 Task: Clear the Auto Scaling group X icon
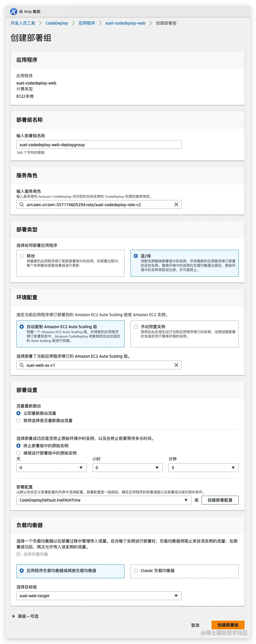click(x=176, y=365)
